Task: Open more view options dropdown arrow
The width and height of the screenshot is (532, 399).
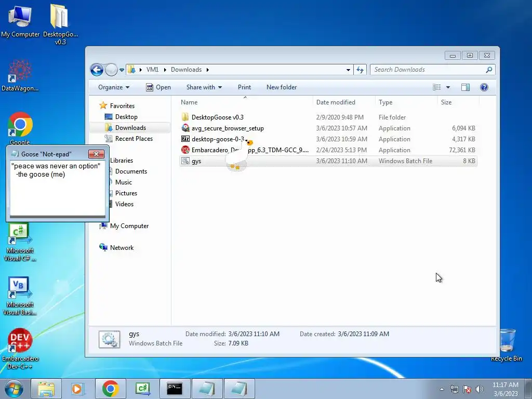Action: (448, 87)
